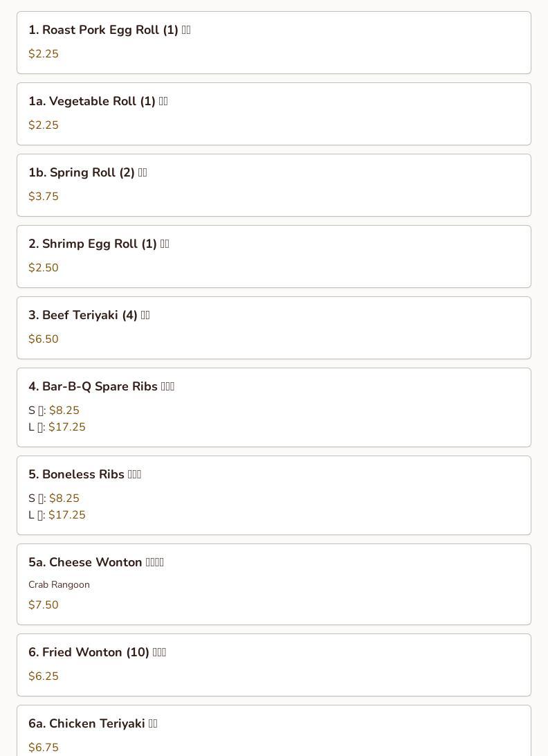This screenshot has width=548, height=756.
Task: Choose small Bar-B-Q Spare Ribs for $8.25
Action: coord(64,411)
